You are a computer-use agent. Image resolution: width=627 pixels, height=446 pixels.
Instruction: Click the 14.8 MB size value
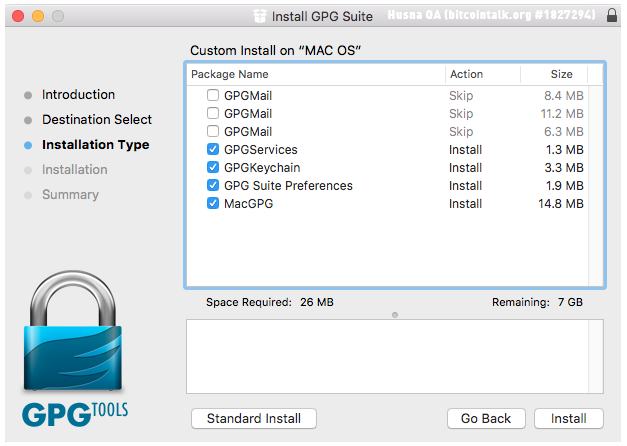[561, 204]
